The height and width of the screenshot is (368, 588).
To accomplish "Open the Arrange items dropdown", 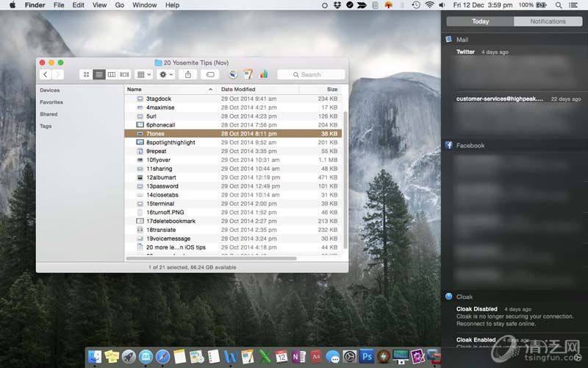I will point(143,74).
